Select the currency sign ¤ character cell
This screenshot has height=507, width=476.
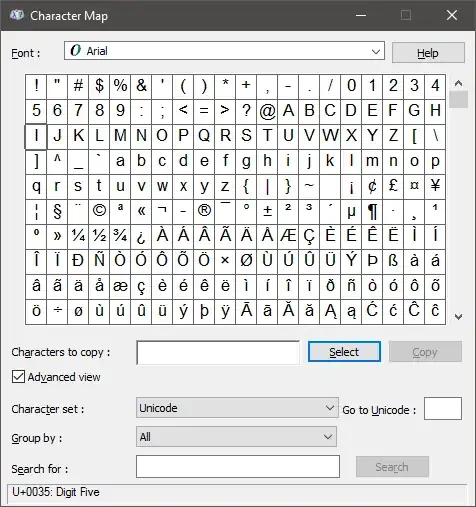point(414,186)
